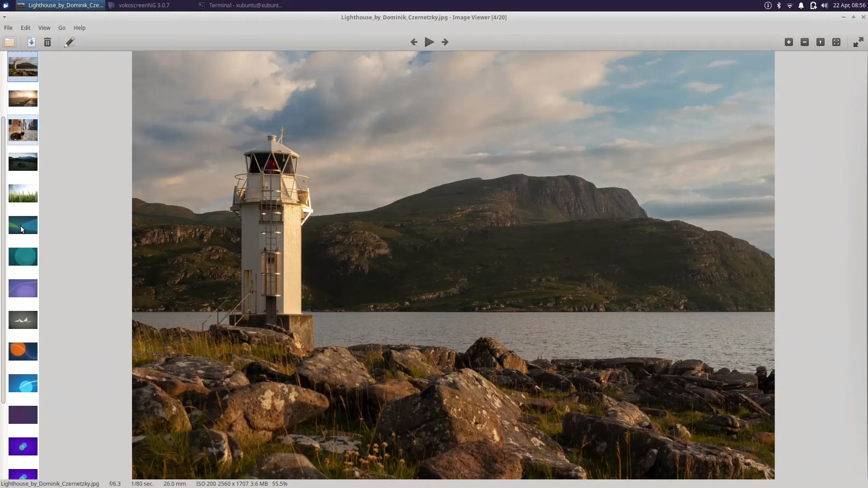Open the View menu
Screen dimensions: 868x488
(x=44, y=28)
